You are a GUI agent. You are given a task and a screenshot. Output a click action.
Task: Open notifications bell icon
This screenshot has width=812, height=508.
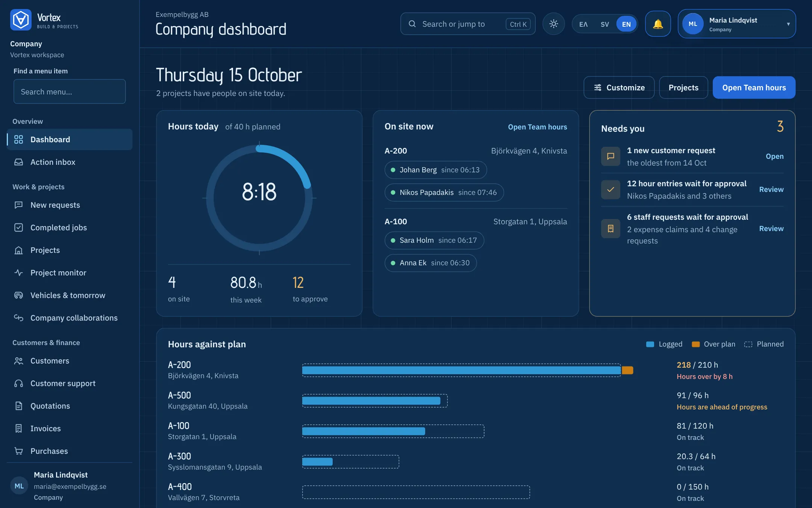pos(658,24)
